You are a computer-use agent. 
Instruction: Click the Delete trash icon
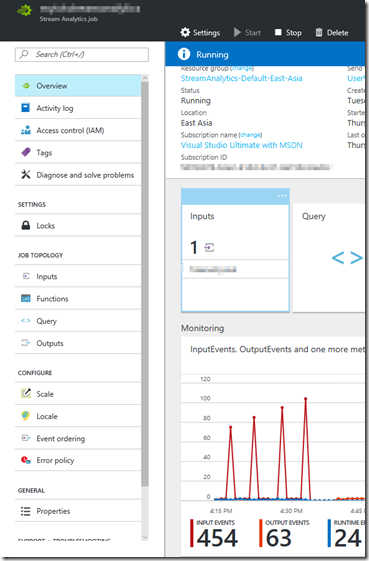(x=319, y=33)
